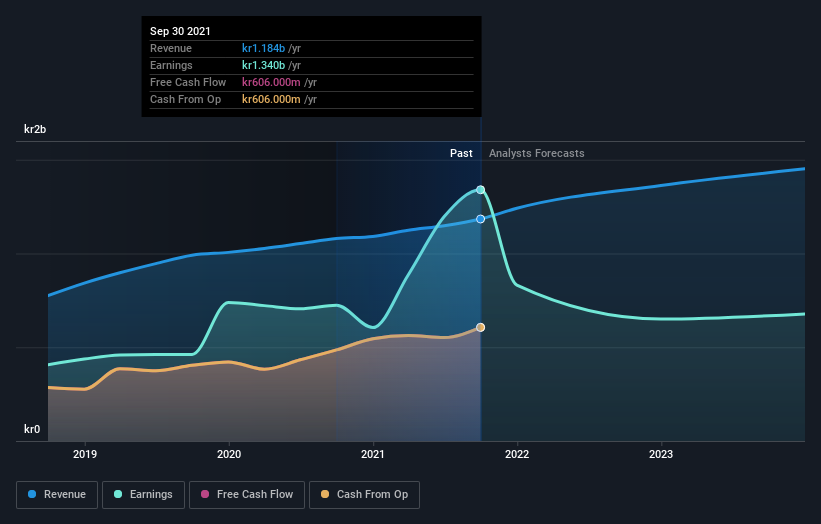Click the 'Revenue' row label in tooltip
Image resolution: width=821 pixels, height=524 pixels.
pos(171,48)
